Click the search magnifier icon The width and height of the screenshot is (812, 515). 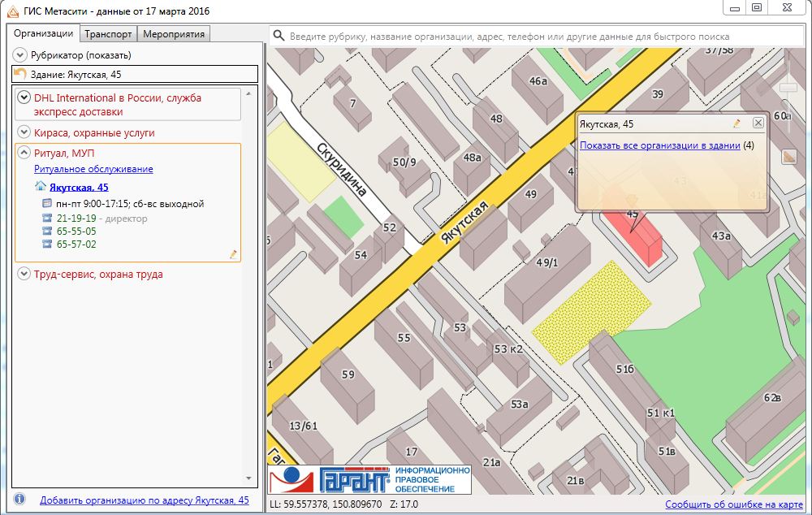point(279,36)
